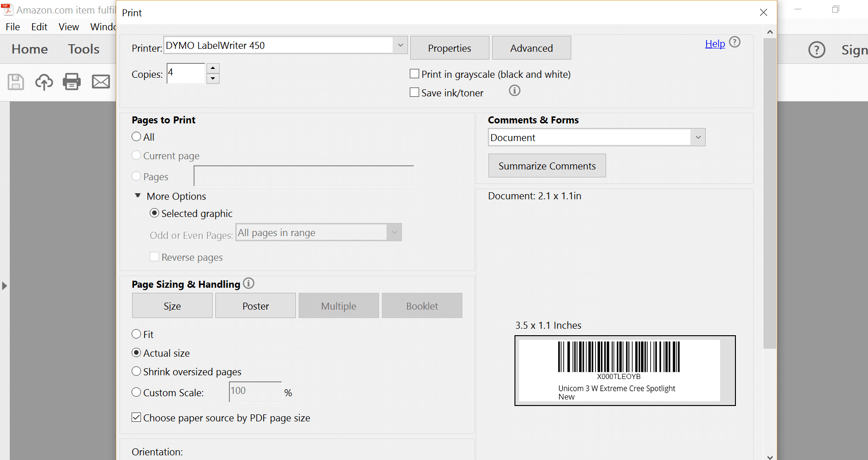Click the Properties button
This screenshot has width=868, height=460.
point(449,48)
